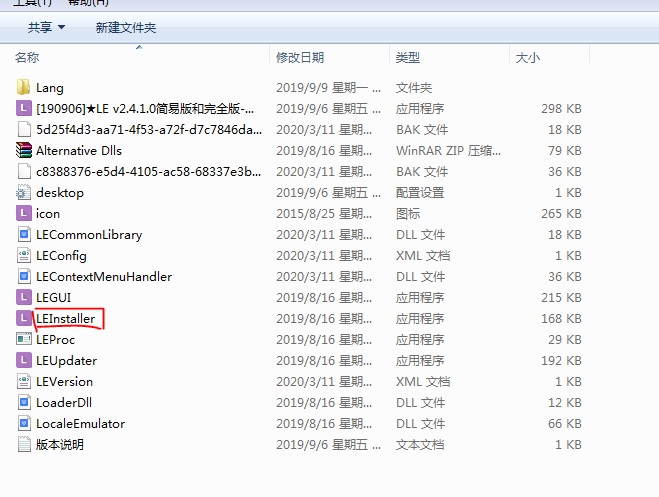Select the file name LEUpdater
This screenshot has height=497, width=659.
[66, 360]
